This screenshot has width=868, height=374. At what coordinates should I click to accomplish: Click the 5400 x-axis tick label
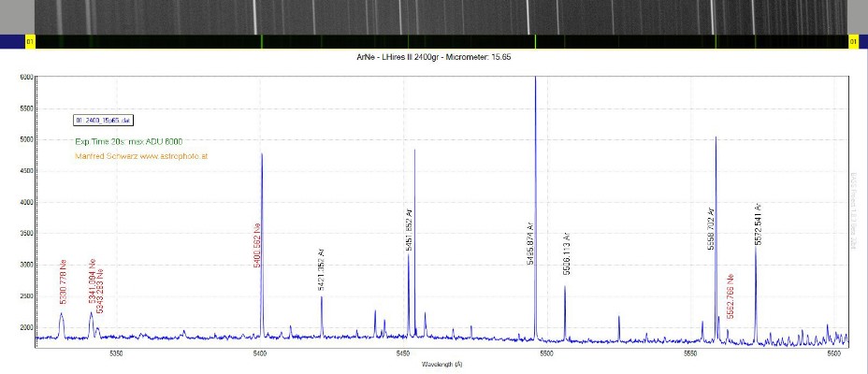tap(260, 352)
